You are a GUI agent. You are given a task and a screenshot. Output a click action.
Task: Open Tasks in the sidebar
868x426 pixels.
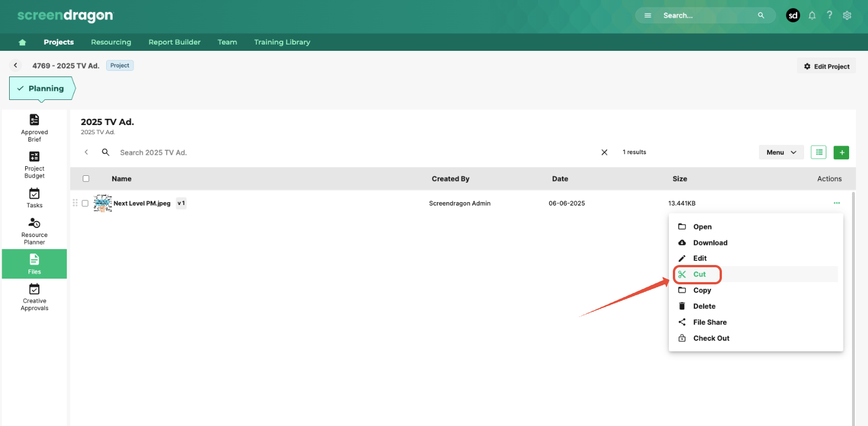[34, 198]
